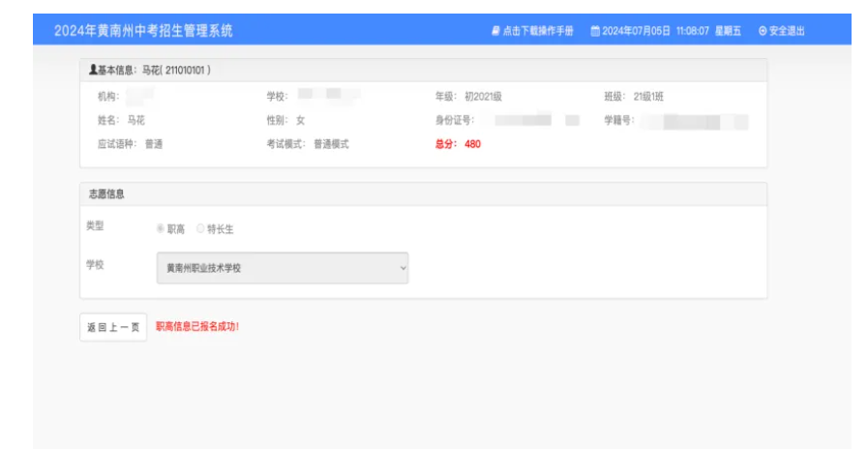Click the 考试模式 普通模式 field
This screenshot has height=449, width=868.
tap(308, 144)
